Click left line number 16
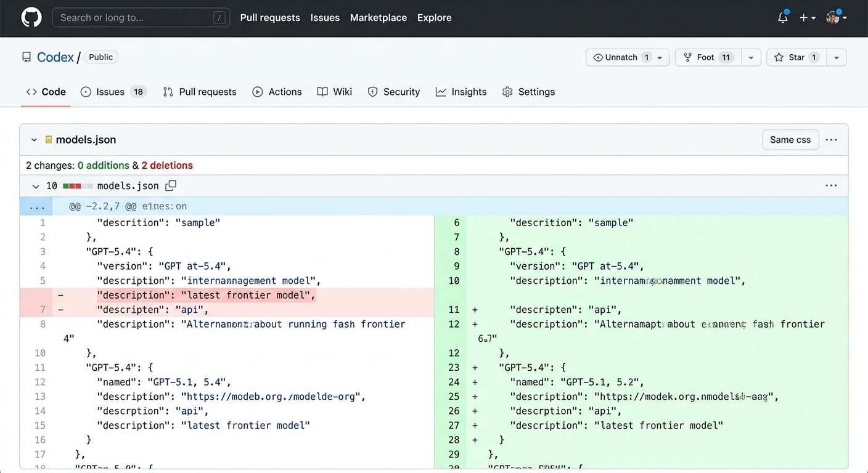The height and width of the screenshot is (473, 868). pos(40,440)
